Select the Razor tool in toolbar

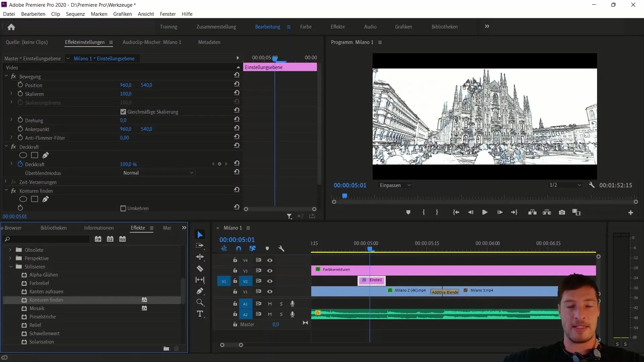click(x=200, y=268)
